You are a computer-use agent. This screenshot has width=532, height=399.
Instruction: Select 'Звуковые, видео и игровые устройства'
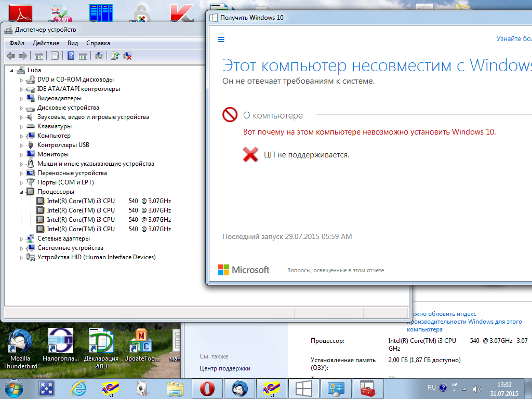click(x=93, y=117)
